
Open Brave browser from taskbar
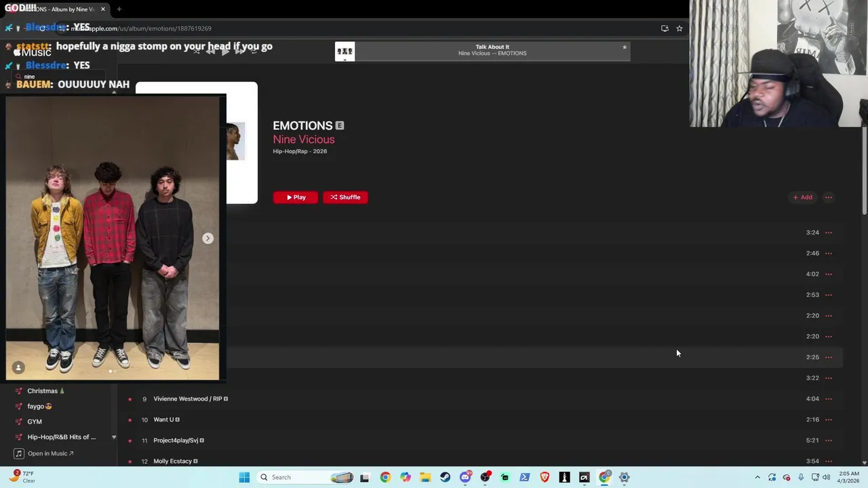pos(545,477)
